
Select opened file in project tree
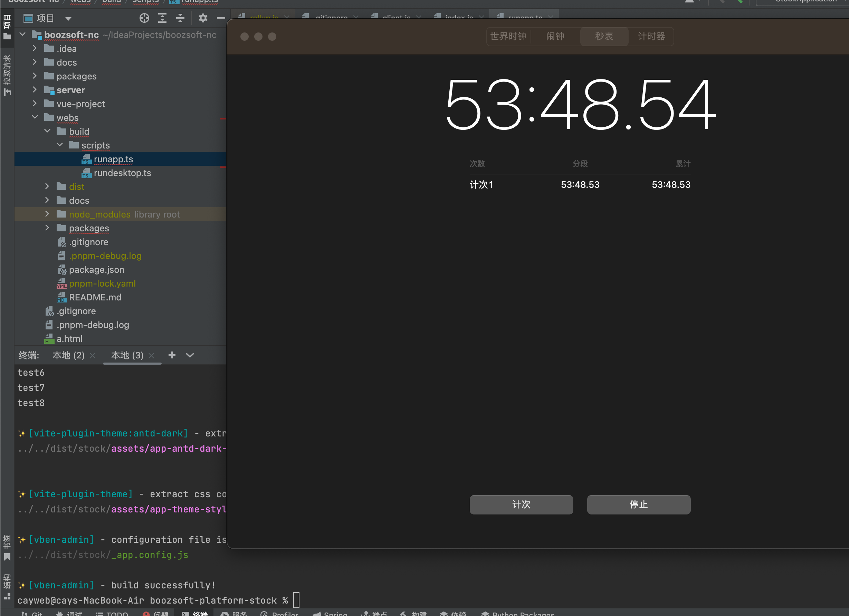coord(144,18)
